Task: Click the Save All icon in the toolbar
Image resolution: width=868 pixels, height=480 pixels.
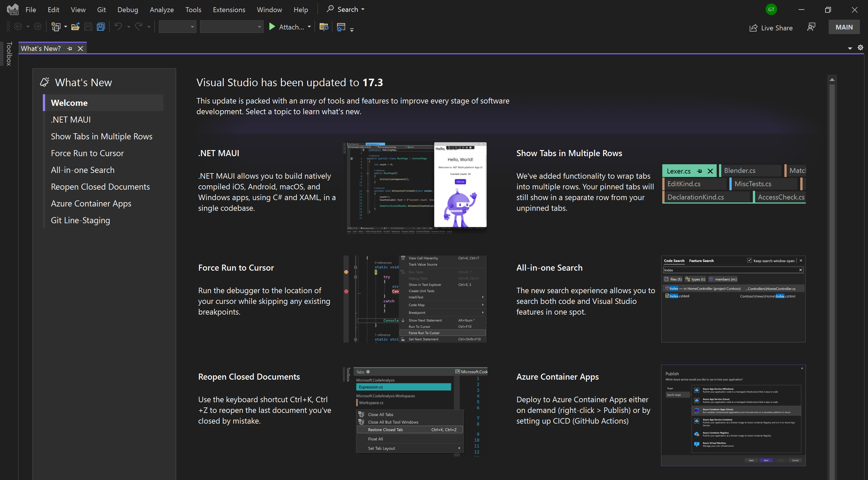Action: [x=100, y=26]
